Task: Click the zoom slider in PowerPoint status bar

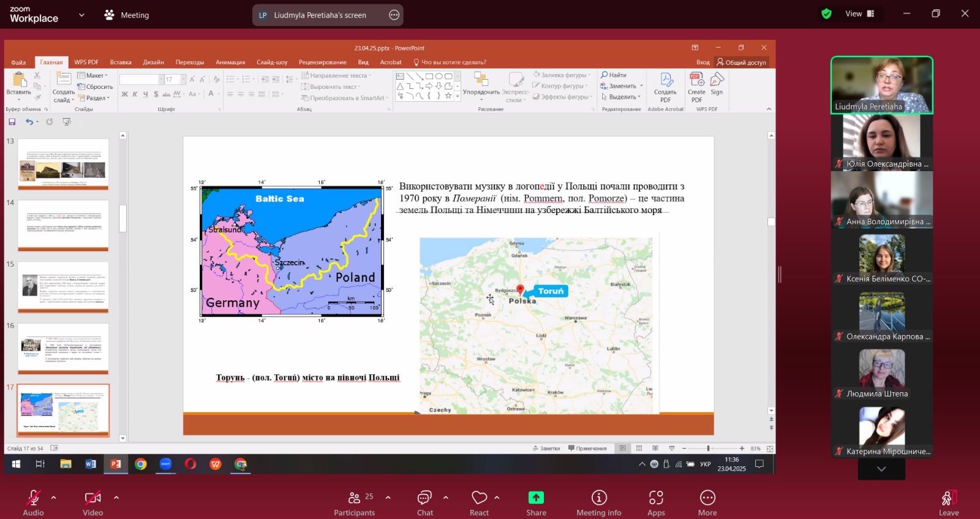Action: [x=708, y=449]
